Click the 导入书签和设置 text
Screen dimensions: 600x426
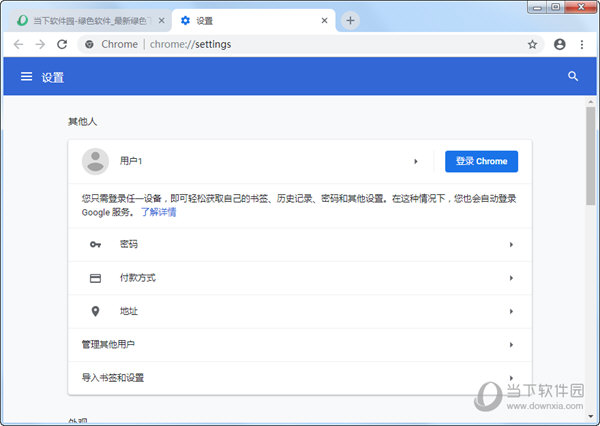(112, 378)
